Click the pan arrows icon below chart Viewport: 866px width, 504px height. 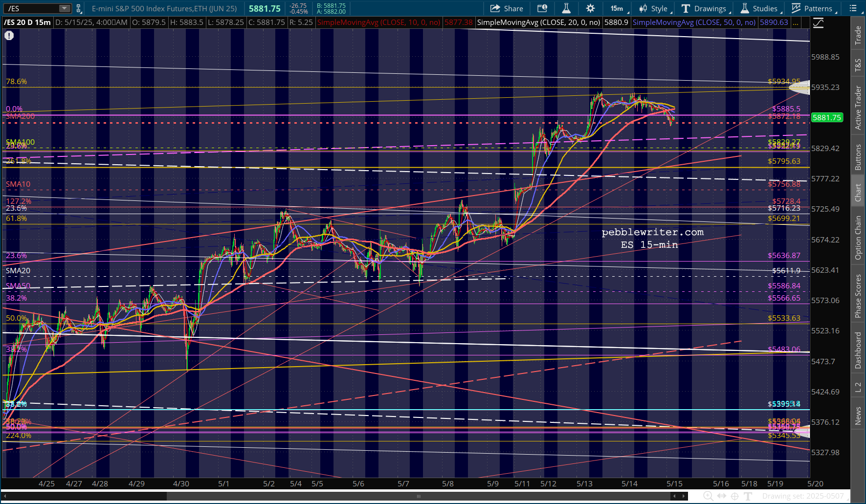(x=722, y=496)
